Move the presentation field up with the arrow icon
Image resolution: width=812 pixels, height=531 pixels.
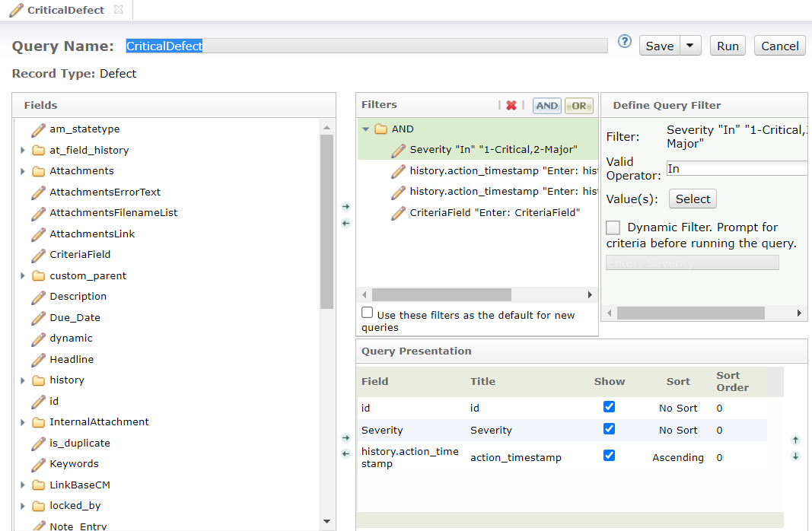(795, 440)
